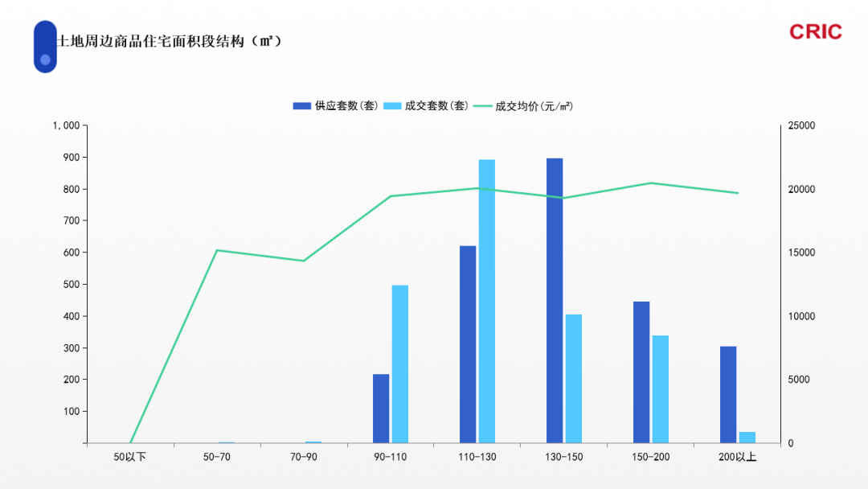868x489 pixels.
Task: Click the green line point above 50-70
Action: pos(217,250)
